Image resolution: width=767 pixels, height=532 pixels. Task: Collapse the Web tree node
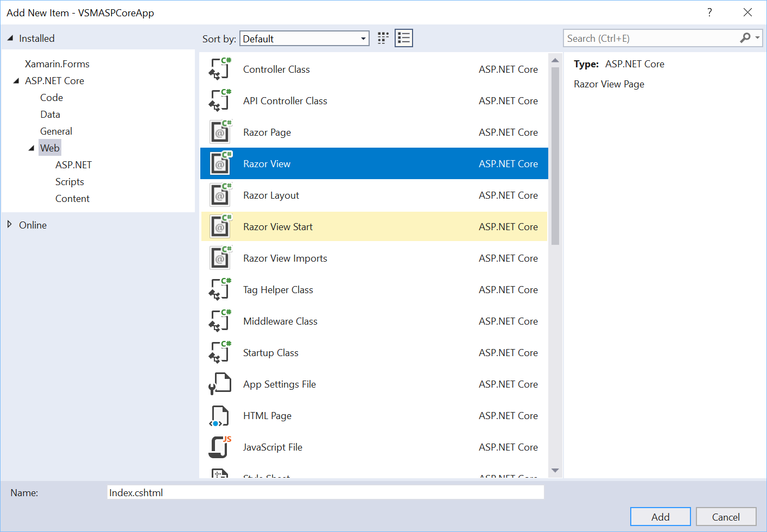point(31,148)
